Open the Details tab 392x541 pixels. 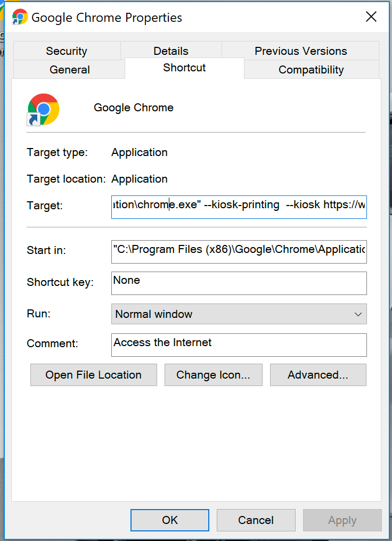[x=170, y=51]
